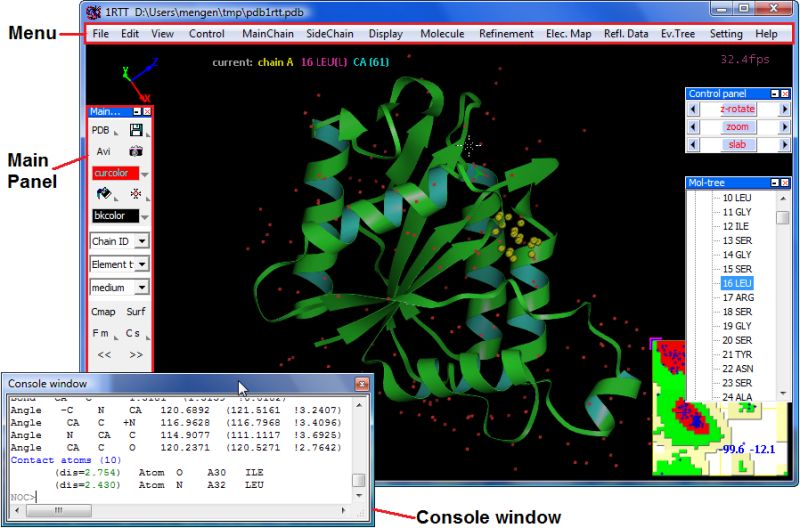Click the PDB button in Main panel
800x528 pixels.
[x=101, y=130]
